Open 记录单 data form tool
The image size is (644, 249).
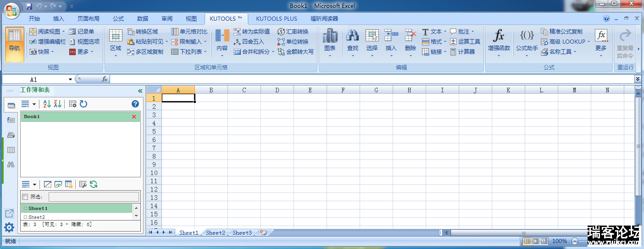(81, 32)
